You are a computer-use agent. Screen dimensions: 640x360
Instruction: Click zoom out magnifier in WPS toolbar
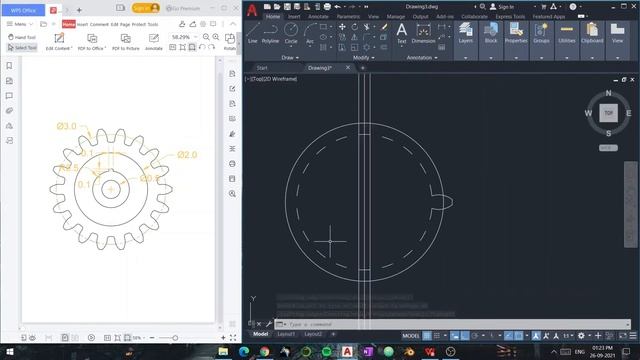(x=207, y=37)
